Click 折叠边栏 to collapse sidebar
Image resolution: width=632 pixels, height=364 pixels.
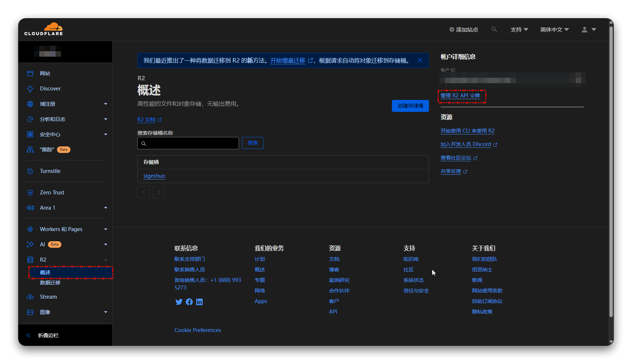48,335
